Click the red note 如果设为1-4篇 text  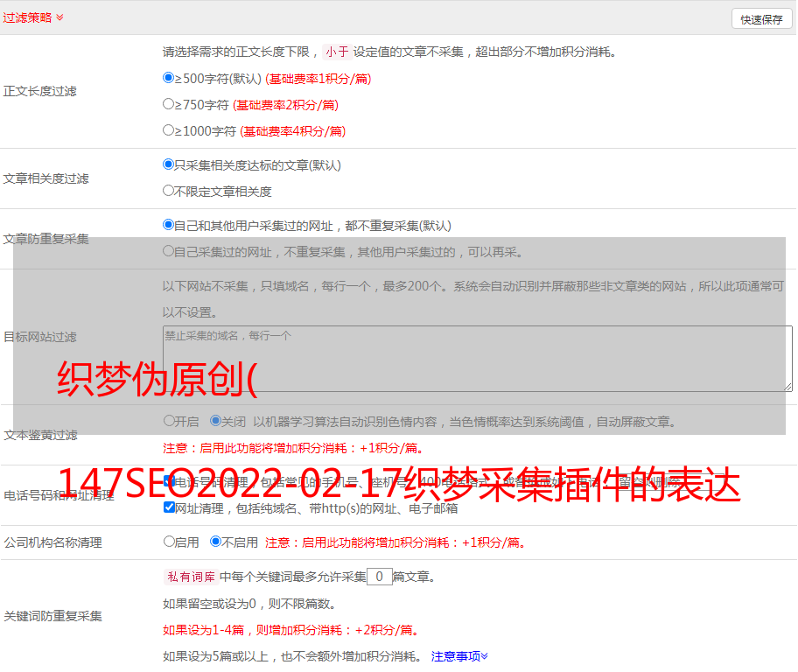tap(290, 630)
